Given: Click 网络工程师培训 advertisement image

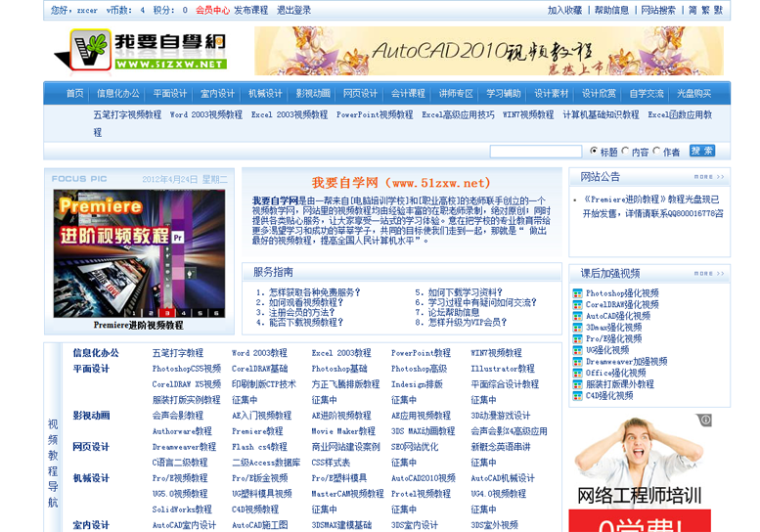Looking at the screenshot, I should click(x=640, y=472).
